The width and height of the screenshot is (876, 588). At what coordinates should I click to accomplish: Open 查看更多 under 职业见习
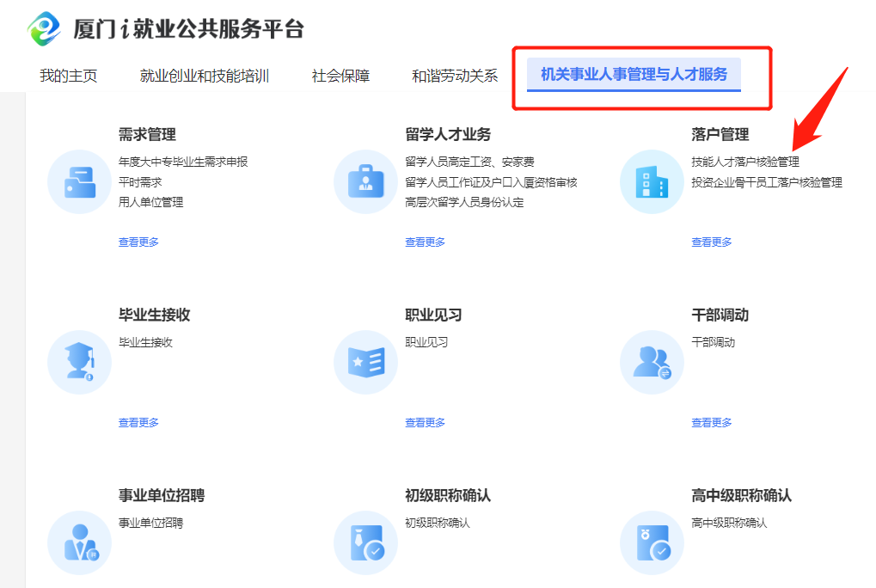(x=426, y=422)
